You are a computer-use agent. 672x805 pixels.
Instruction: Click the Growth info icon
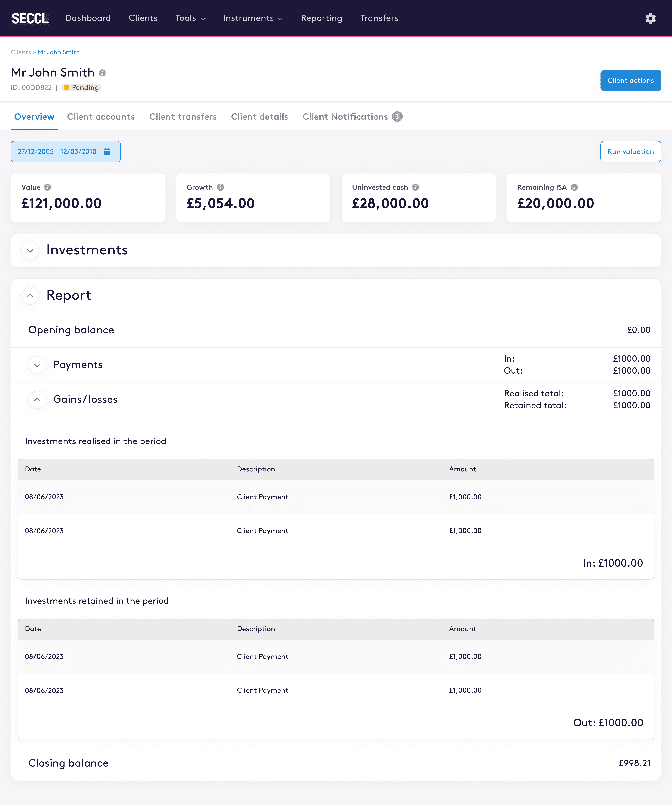(x=220, y=187)
